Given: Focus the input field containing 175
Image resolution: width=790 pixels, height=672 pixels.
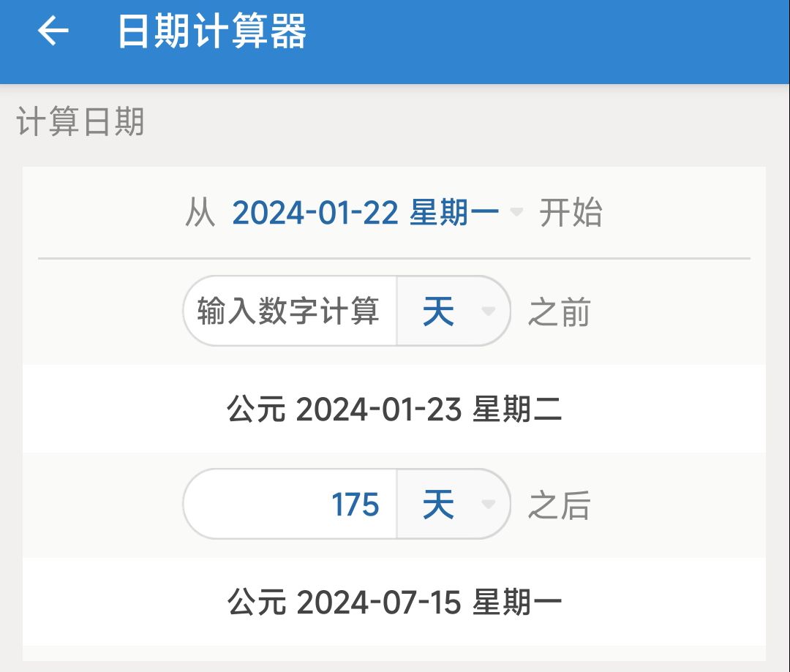Looking at the screenshot, I should pyautogui.click(x=289, y=505).
